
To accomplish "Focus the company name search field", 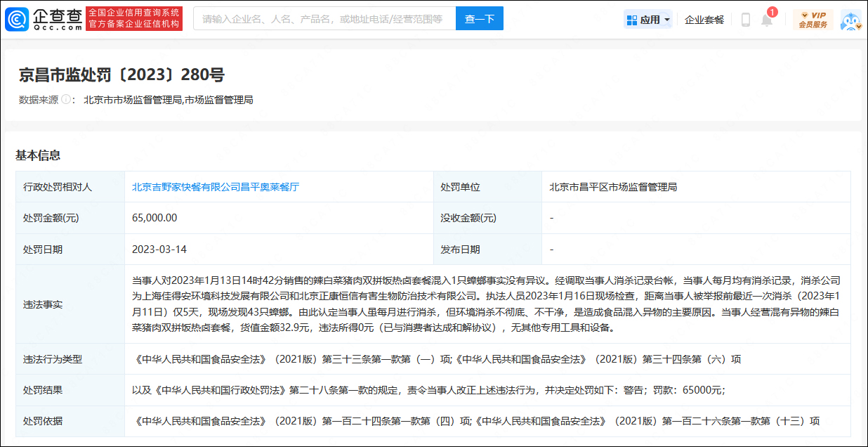I will 324,19.
